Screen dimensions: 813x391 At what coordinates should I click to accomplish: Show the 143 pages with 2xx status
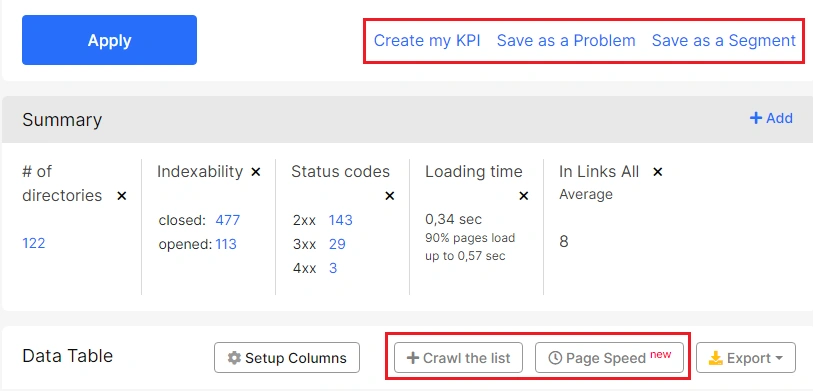tap(341, 220)
